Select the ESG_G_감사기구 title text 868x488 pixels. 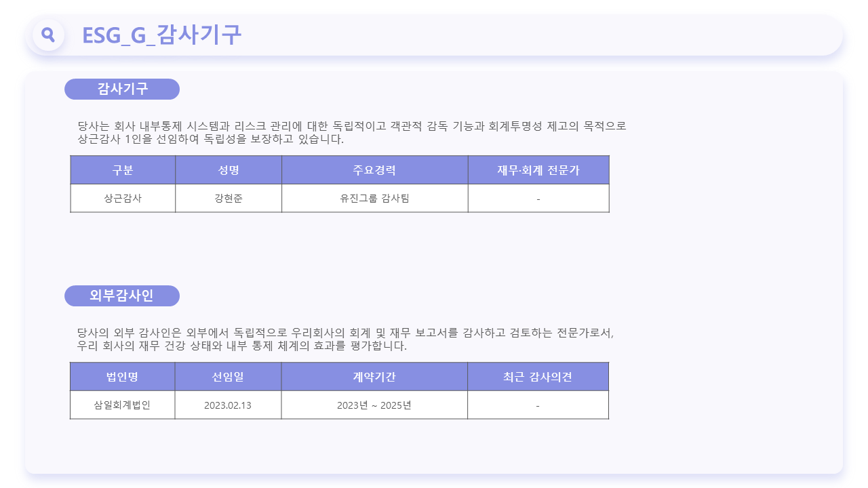[161, 35]
